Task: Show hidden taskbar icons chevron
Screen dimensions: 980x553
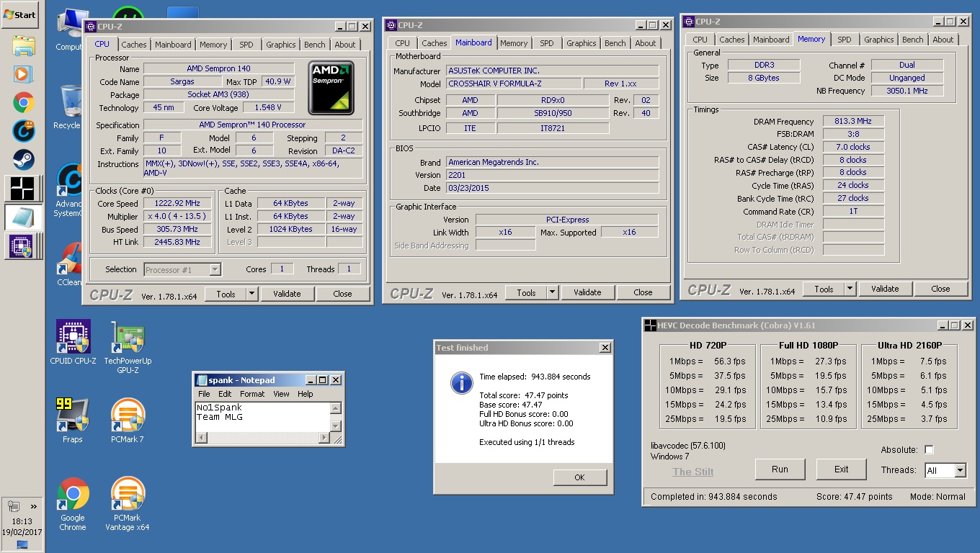Action: point(32,506)
